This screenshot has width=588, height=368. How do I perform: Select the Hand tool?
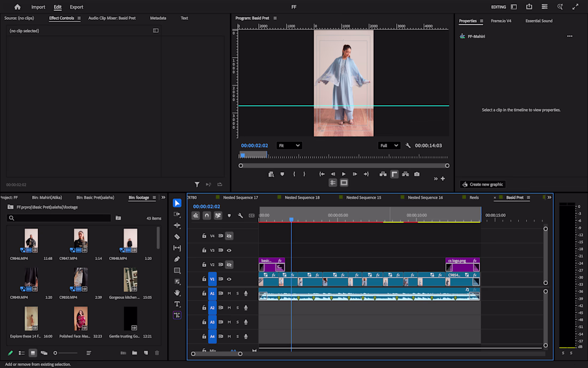[177, 293]
